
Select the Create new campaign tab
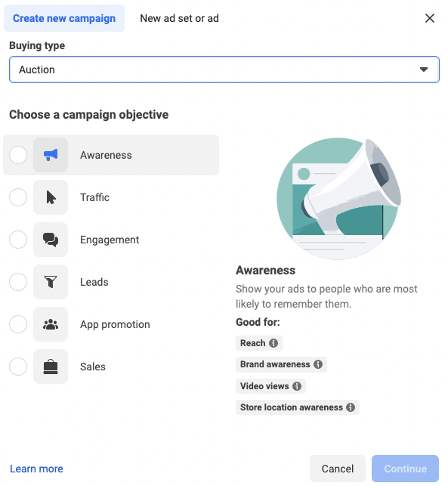[x=64, y=18]
